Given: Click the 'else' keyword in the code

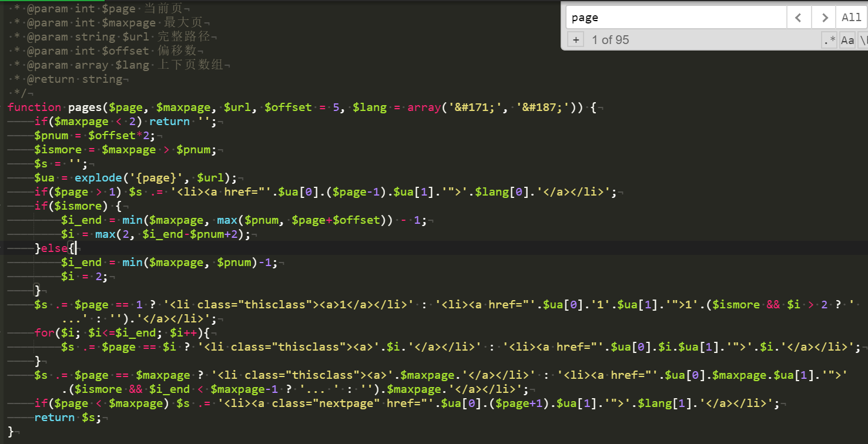Looking at the screenshot, I should [54, 248].
